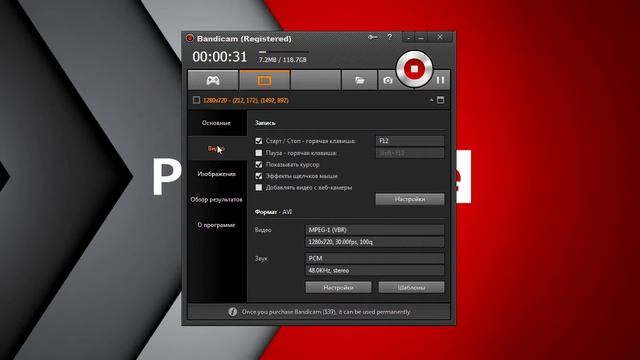Switch to game recording mode gamepad icon
The height and width of the screenshot is (360, 640).
(x=213, y=80)
